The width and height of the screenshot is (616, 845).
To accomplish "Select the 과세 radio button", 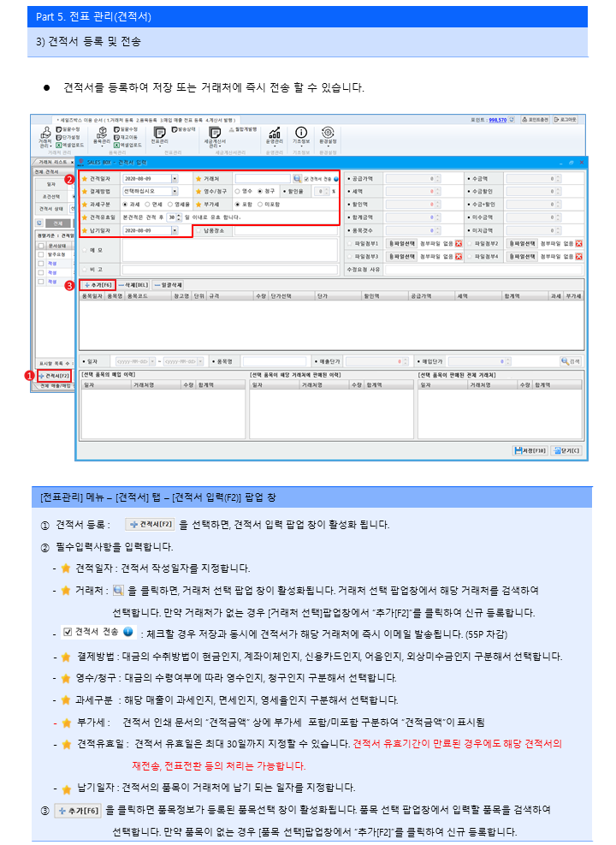I will point(126,205).
